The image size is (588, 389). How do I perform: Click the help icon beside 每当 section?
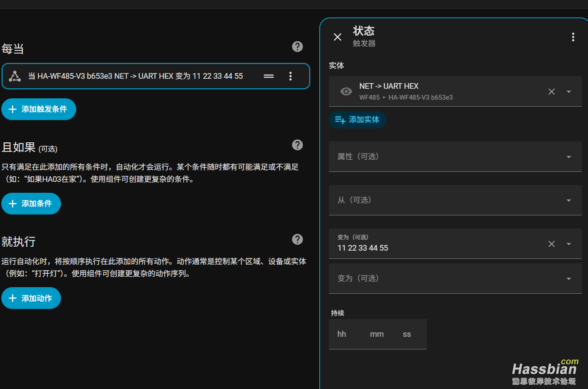tap(297, 47)
